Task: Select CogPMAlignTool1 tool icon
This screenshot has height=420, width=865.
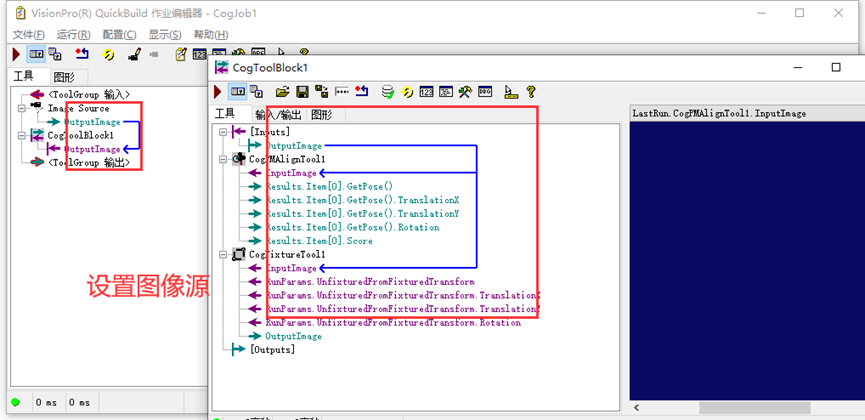Action: pos(239,159)
